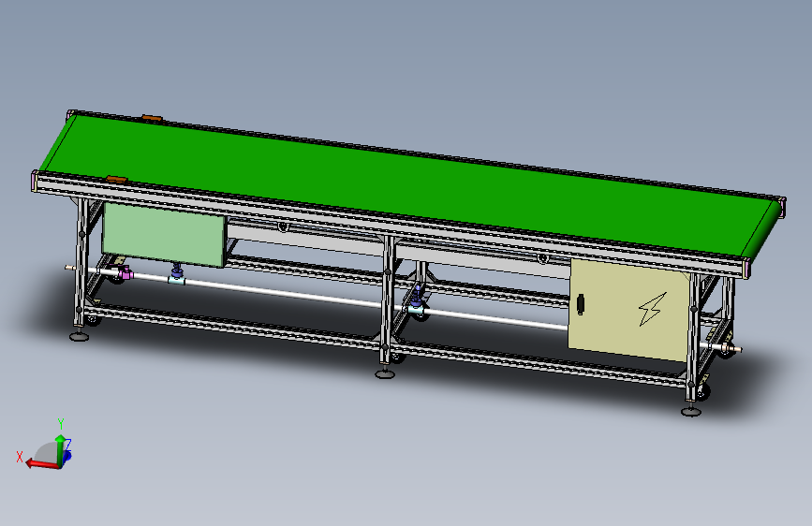The image size is (812, 526).
Task: Select the orange bracket on the belt's far edge
Action: (x=153, y=119)
